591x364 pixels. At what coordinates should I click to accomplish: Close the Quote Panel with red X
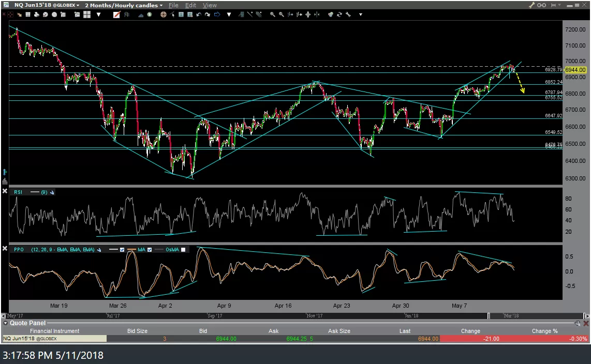(x=586, y=323)
